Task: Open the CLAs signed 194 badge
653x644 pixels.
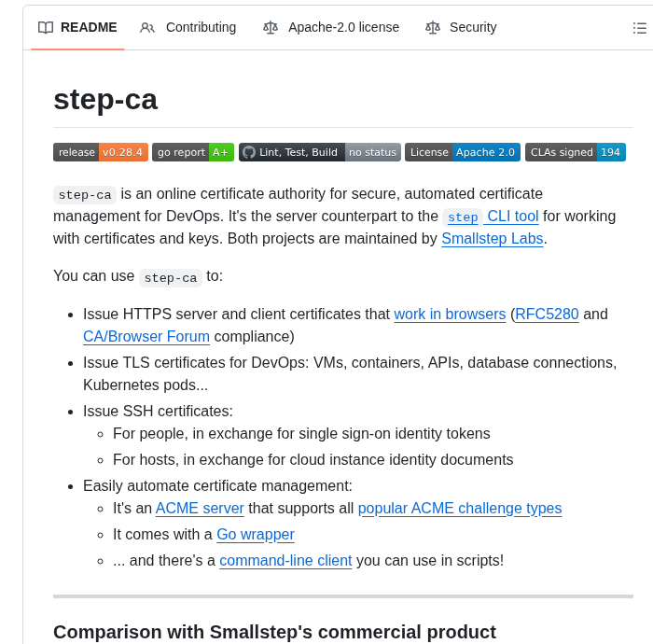Action: 576,152
